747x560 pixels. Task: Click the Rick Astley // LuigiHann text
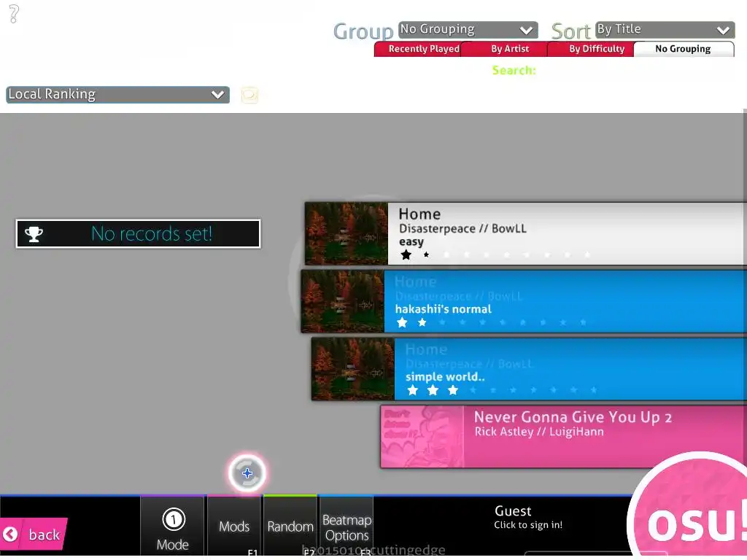(x=539, y=432)
